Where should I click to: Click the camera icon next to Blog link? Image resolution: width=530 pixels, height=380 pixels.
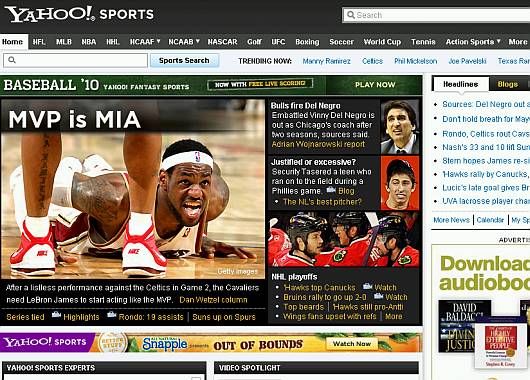coord(331,190)
